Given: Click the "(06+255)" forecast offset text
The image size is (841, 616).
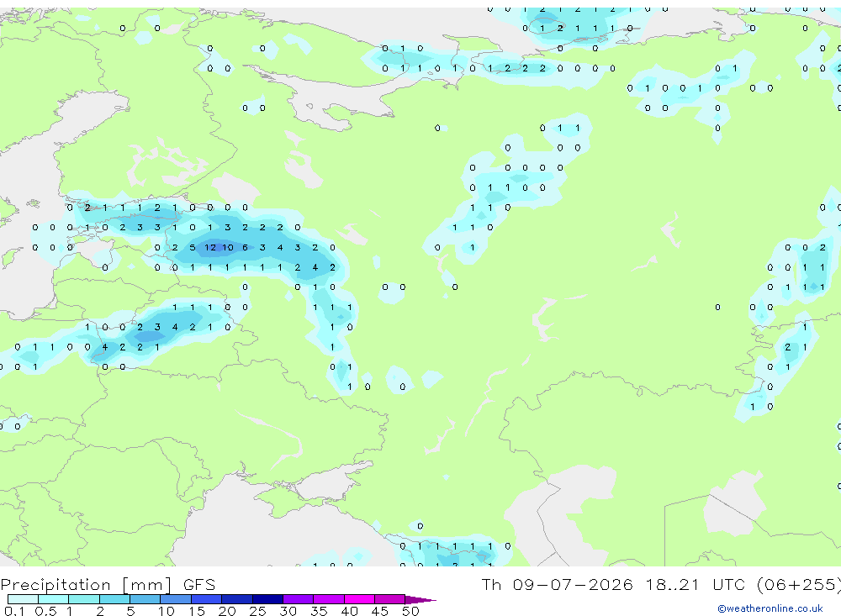Looking at the screenshot, I should [x=799, y=584].
